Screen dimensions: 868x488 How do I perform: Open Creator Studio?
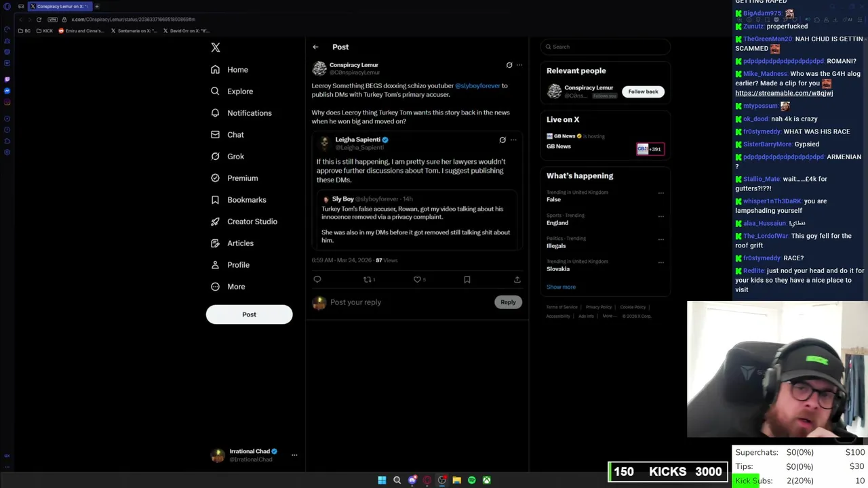(x=243, y=222)
